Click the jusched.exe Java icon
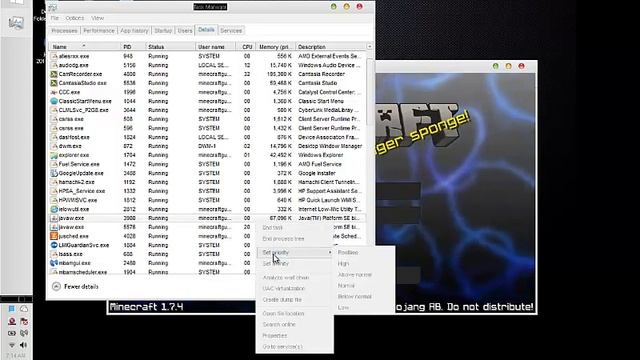 [x=53, y=236]
